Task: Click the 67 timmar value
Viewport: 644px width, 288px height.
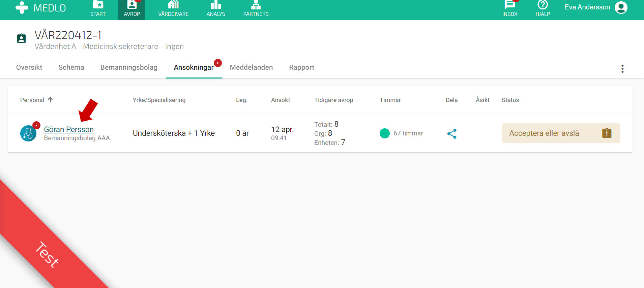Action: (x=408, y=133)
